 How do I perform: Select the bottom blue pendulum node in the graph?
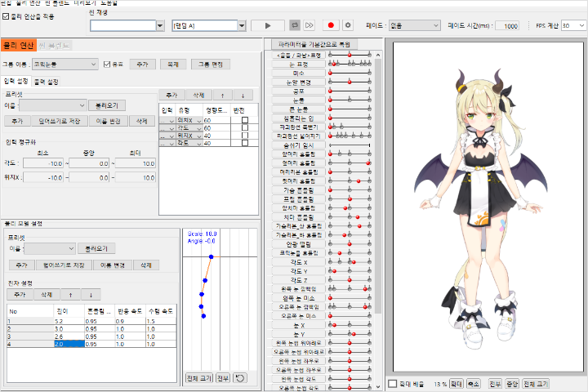(x=203, y=316)
